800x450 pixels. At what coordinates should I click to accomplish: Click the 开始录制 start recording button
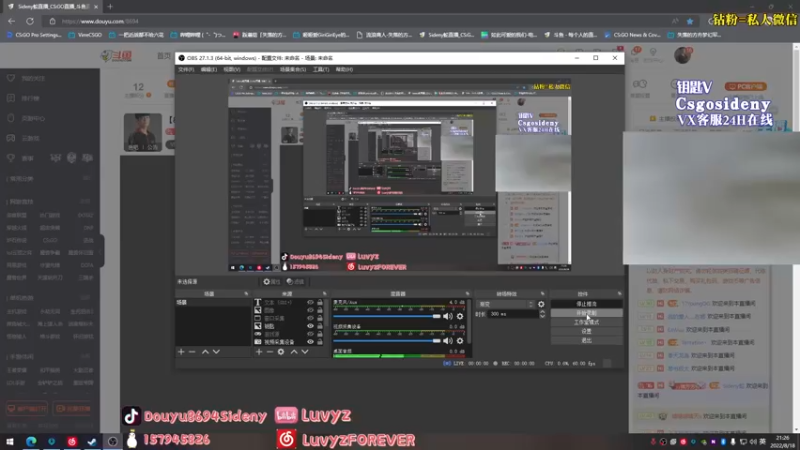click(x=586, y=313)
